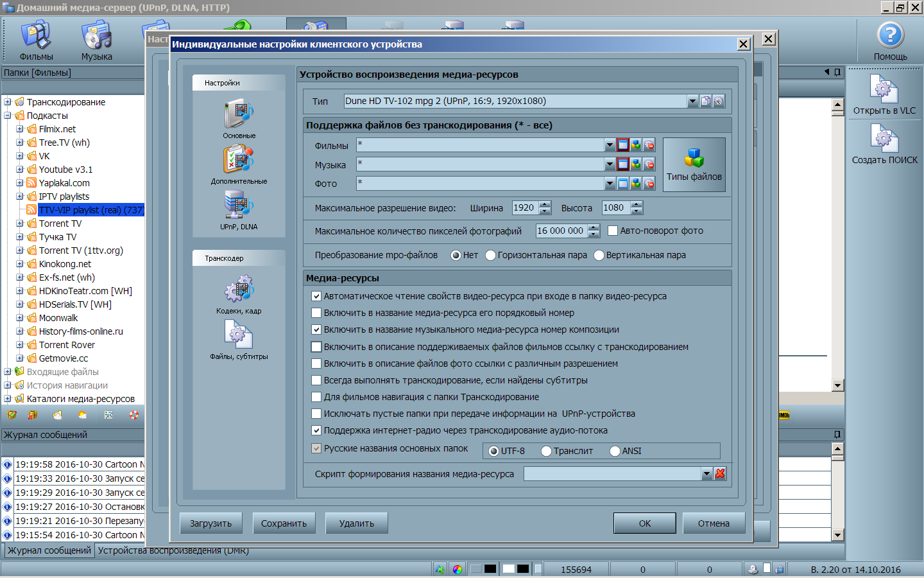Image resolution: width=924 pixels, height=578 pixels.
Task: Open the Фильмы file support dropdown
Action: tap(610, 146)
